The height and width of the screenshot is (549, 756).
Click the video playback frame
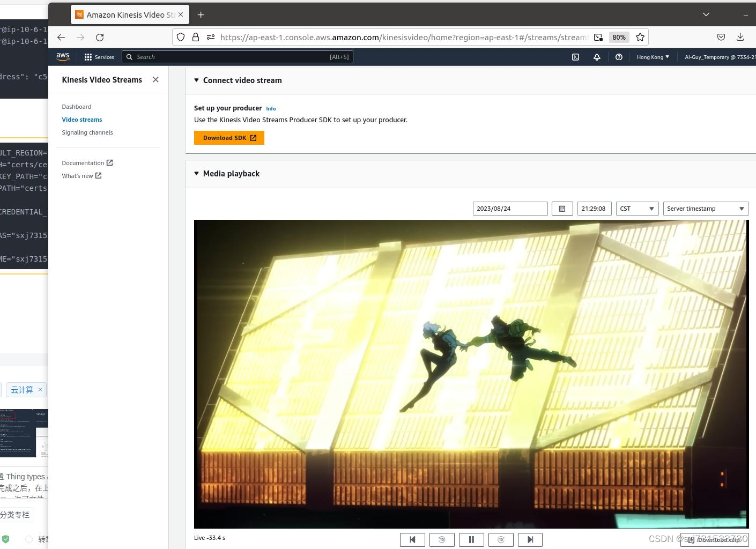tap(471, 374)
